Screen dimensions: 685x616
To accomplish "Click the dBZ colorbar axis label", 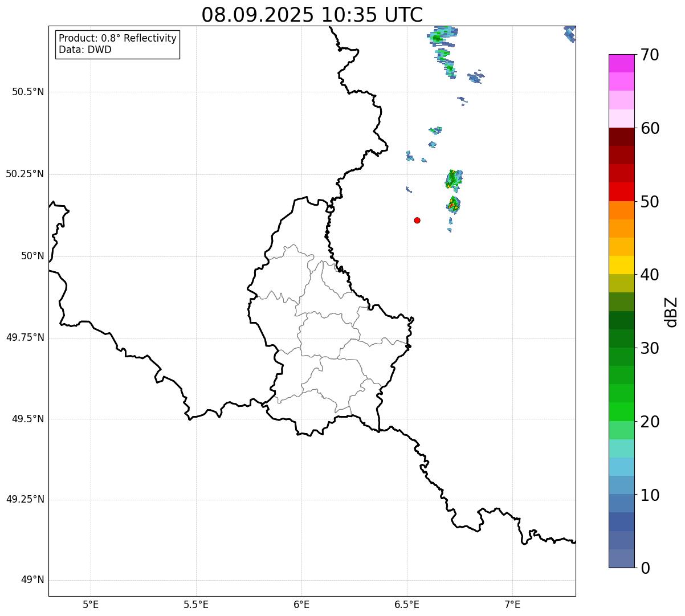I will (x=671, y=312).
